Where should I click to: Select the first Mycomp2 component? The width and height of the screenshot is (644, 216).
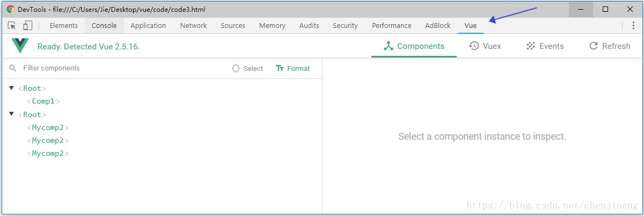click(x=48, y=127)
